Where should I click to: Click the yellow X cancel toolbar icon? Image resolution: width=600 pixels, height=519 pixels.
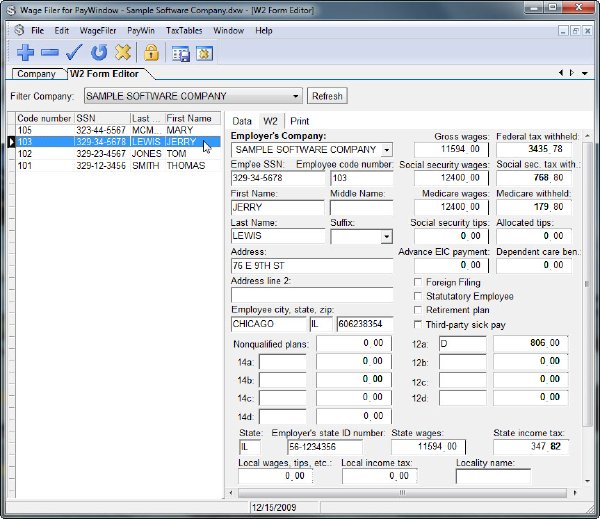tap(123, 53)
